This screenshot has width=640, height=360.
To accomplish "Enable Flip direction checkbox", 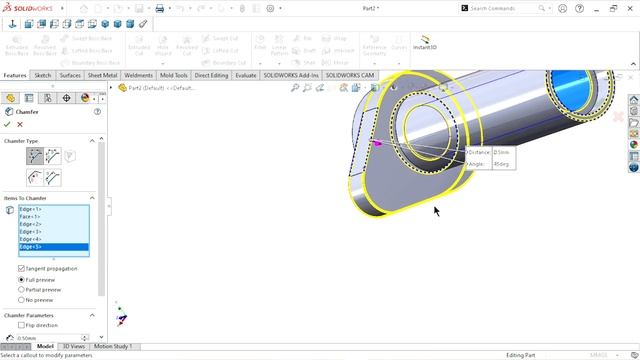I will (x=21, y=325).
